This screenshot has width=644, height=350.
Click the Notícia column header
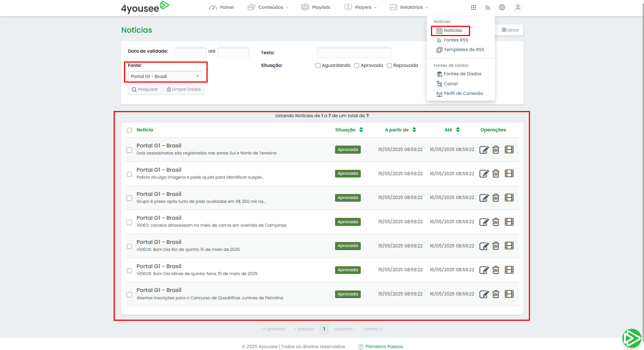pyautogui.click(x=145, y=130)
